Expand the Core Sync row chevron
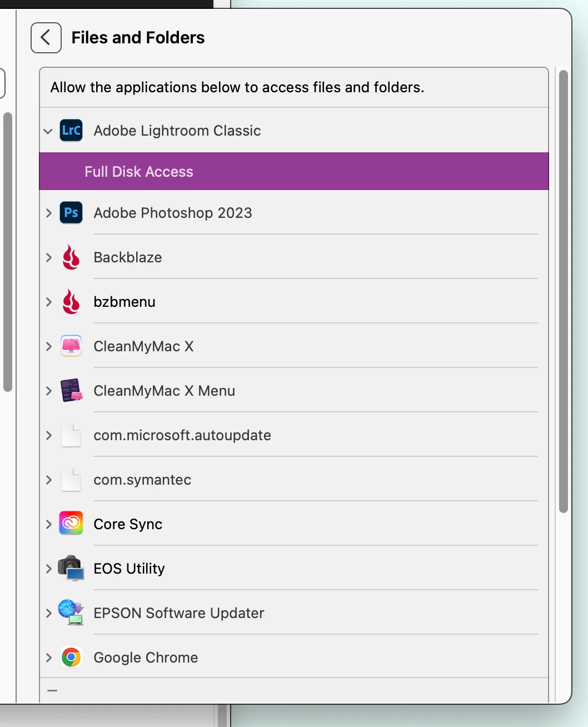 coord(49,524)
